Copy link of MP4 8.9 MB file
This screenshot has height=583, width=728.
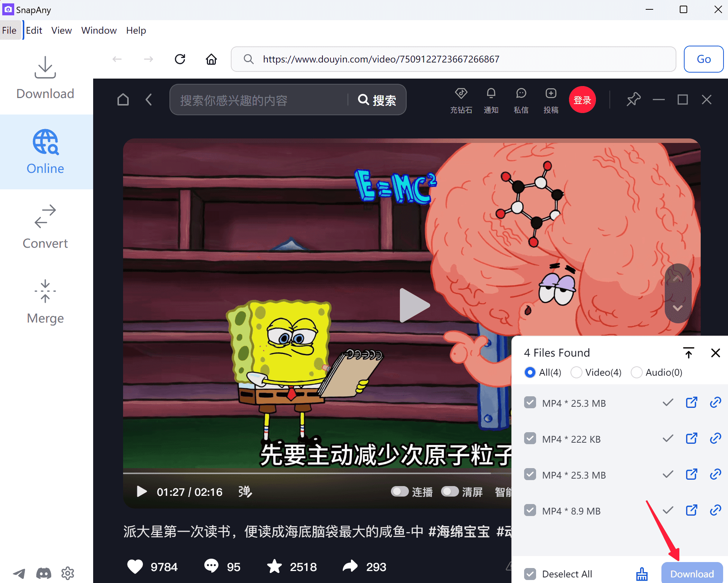(x=715, y=510)
